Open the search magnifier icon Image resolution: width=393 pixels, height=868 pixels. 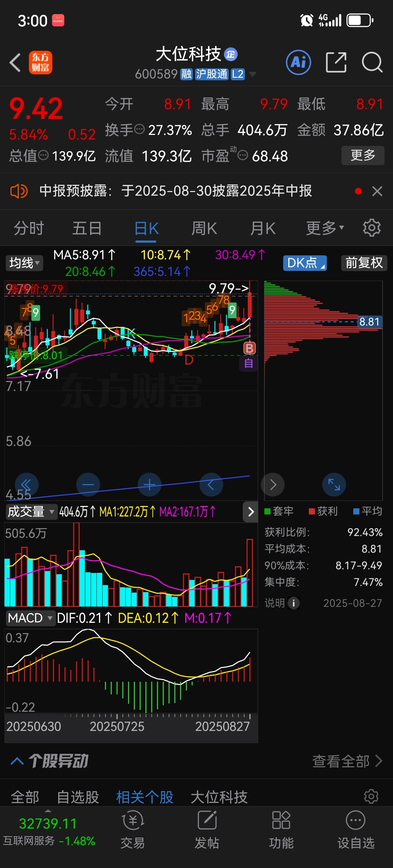[372, 62]
